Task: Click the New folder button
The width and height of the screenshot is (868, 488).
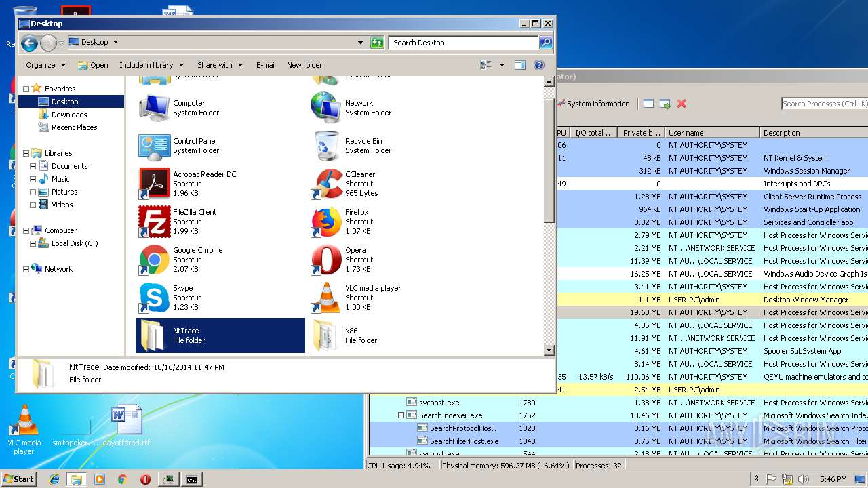Action: pyautogui.click(x=304, y=65)
